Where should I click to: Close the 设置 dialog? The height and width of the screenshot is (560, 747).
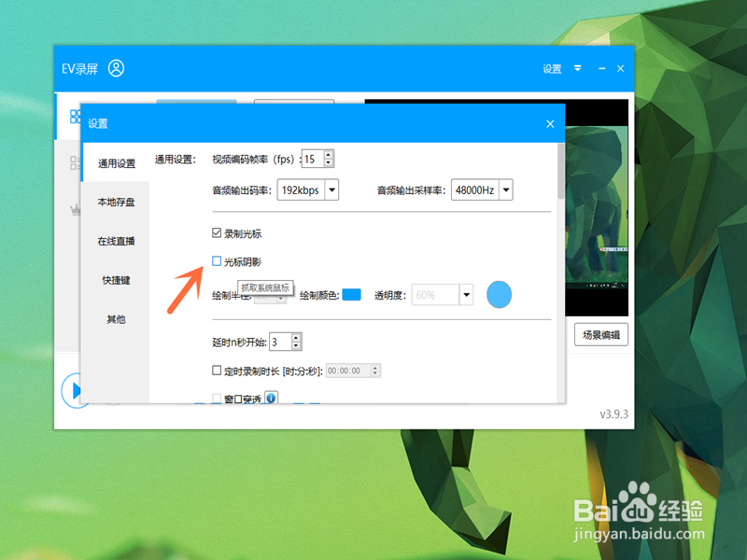click(x=550, y=124)
